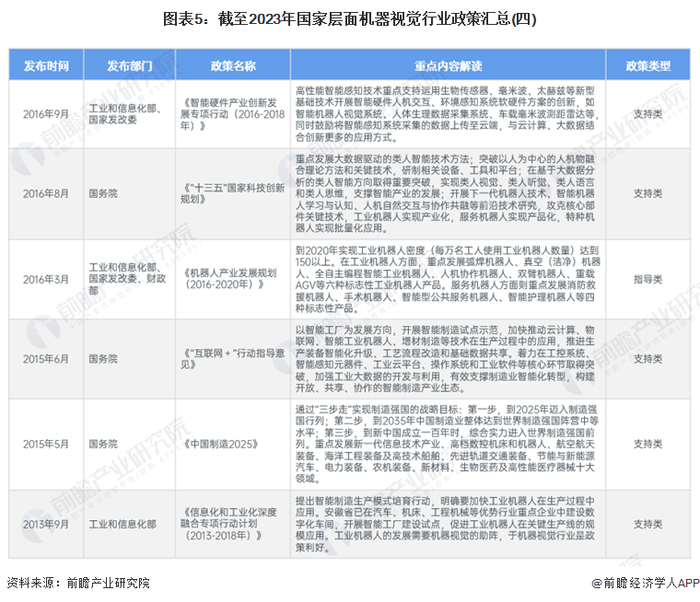
Task: Click 支持类 in the 2015年6月 row
Action: (x=647, y=359)
